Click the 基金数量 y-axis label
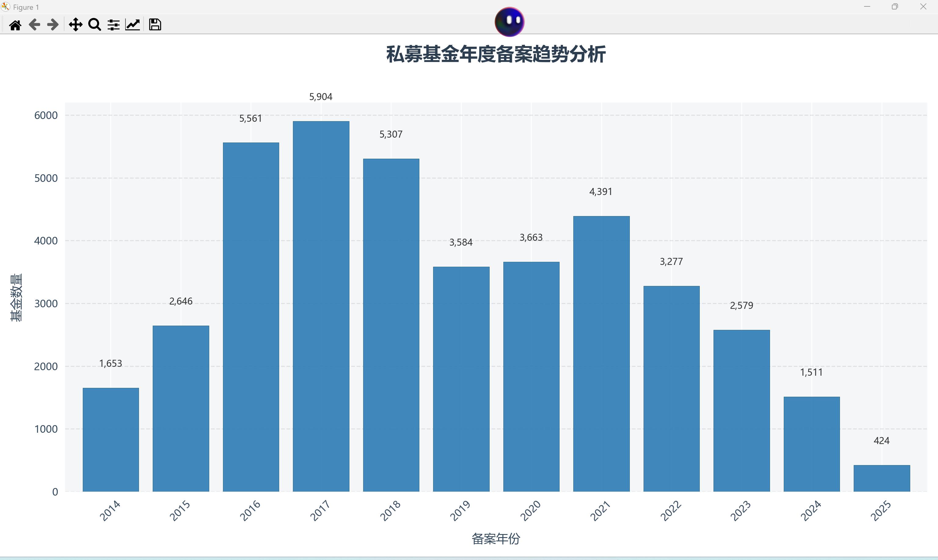 coord(16,297)
